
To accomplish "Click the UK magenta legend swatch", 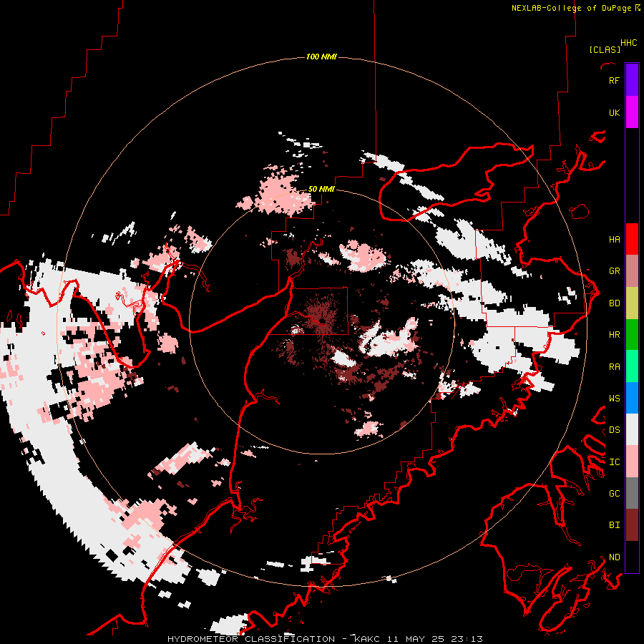I will pos(632,112).
